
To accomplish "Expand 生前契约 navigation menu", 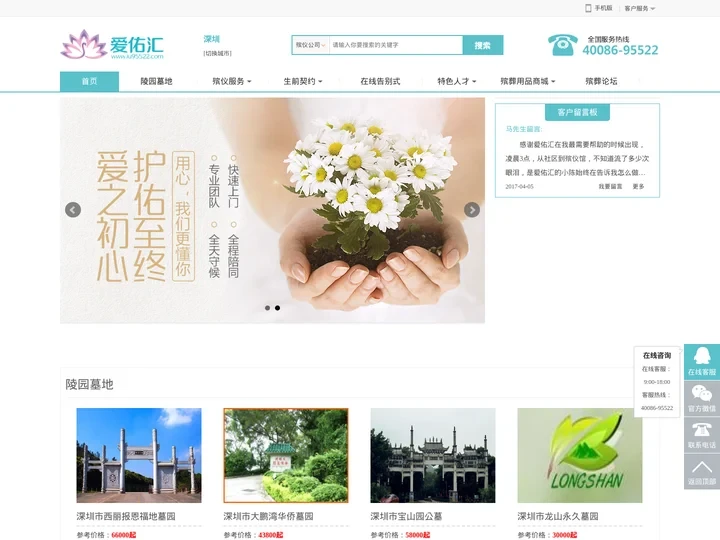I will (x=303, y=81).
